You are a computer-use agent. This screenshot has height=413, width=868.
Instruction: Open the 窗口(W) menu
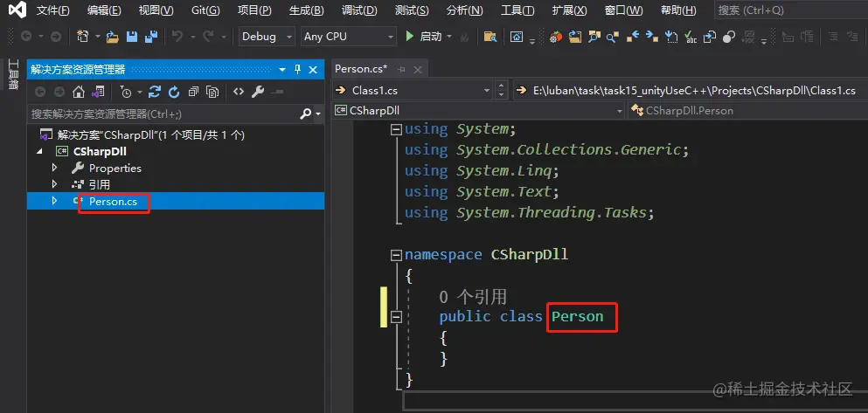[624, 10]
